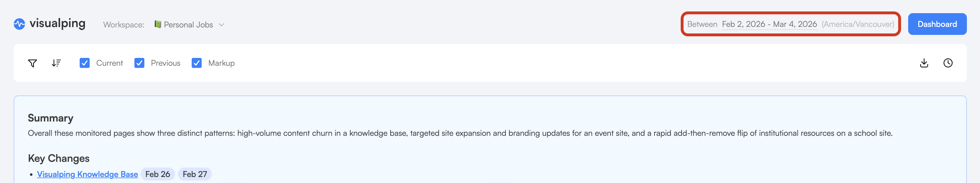
Task: Go to the Dashboard
Action: (x=937, y=24)
